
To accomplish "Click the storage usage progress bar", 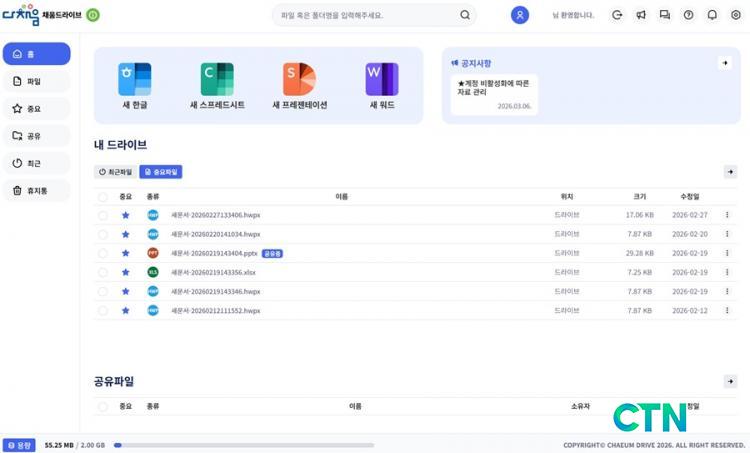I will pyautogui.click(x=243, y=445).
